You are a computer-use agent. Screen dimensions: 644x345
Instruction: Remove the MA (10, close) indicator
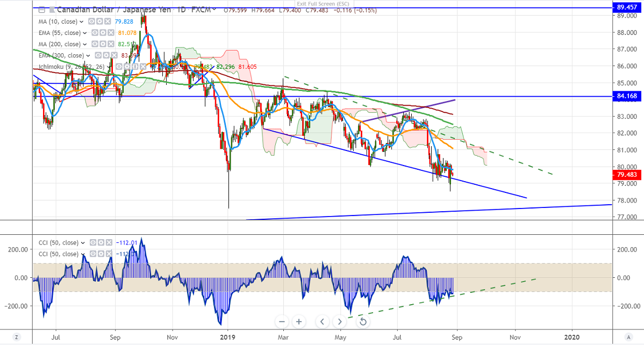(107, 21)
